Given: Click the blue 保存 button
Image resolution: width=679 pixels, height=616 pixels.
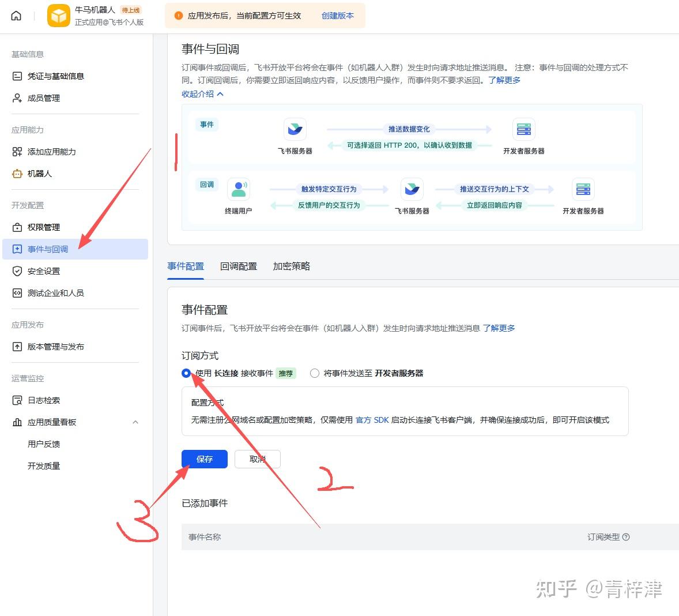Looking at the screenshot, I should click(205, 459).
